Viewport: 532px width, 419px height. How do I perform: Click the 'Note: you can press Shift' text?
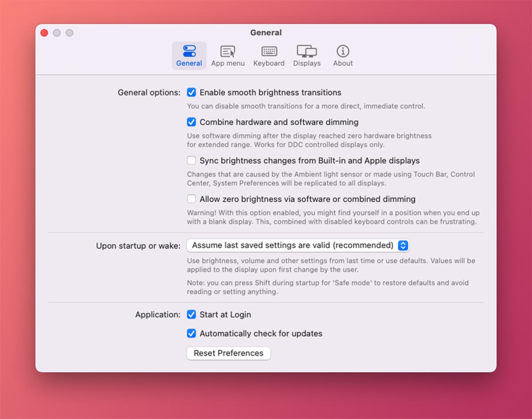click(x=328, y=287)
